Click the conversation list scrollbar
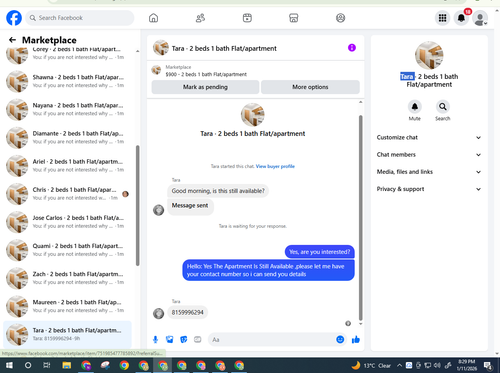 (138, 205)
